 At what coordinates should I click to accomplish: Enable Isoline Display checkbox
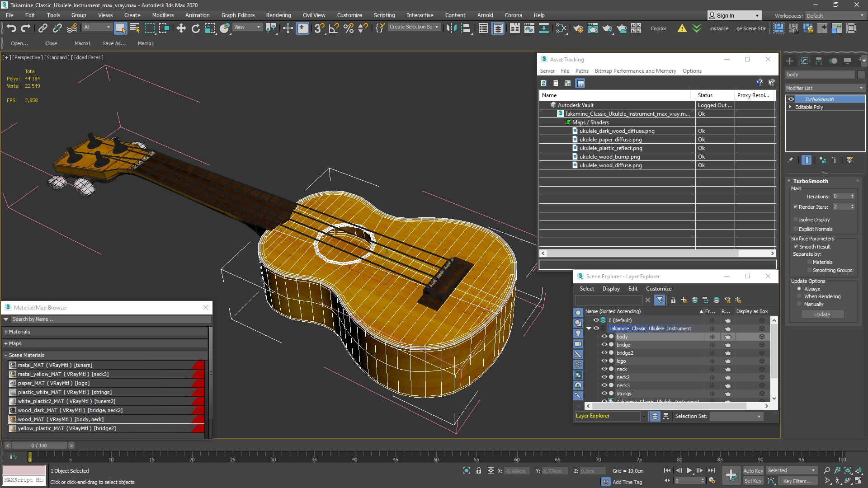[795, 219]
